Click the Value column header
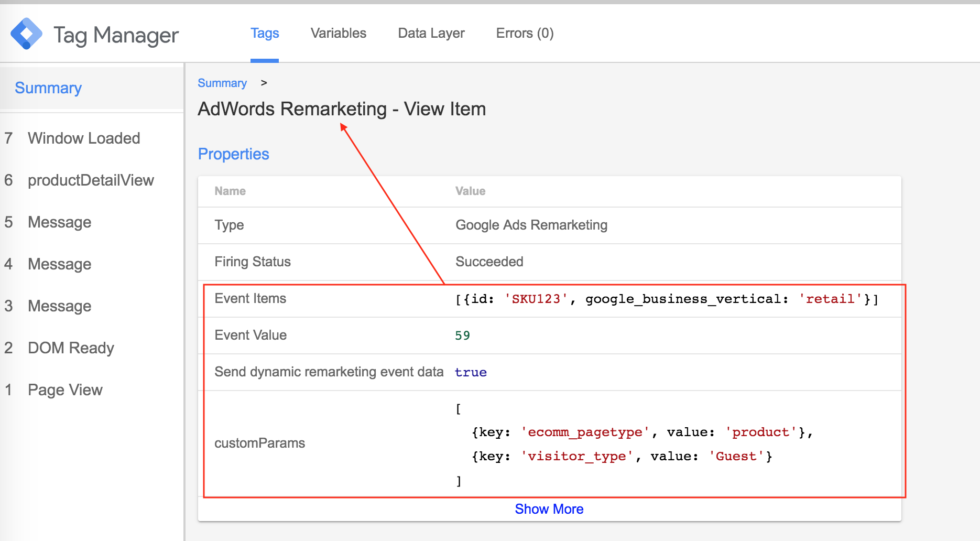Screen dimensions: 980x541 470,191
